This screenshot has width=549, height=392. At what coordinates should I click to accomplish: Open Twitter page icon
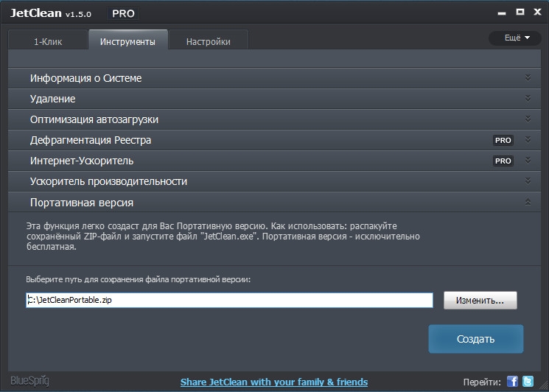click(x=528, y=382)
